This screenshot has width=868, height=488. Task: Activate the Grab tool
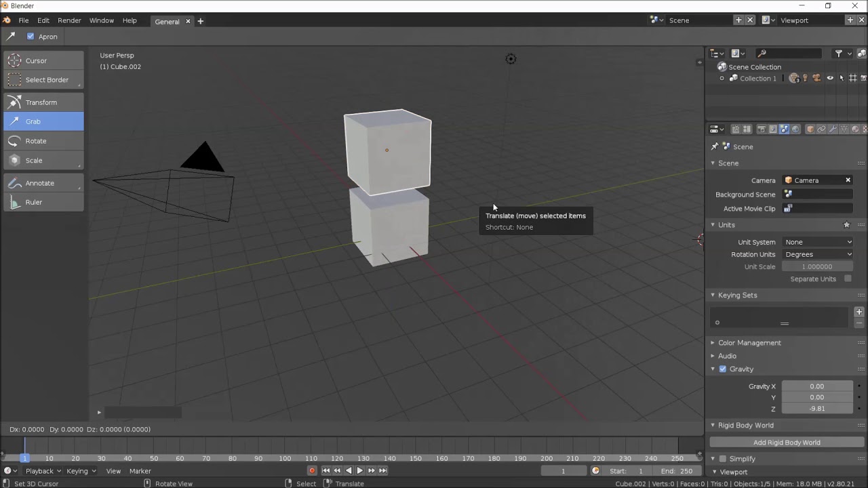coord(44,121)
